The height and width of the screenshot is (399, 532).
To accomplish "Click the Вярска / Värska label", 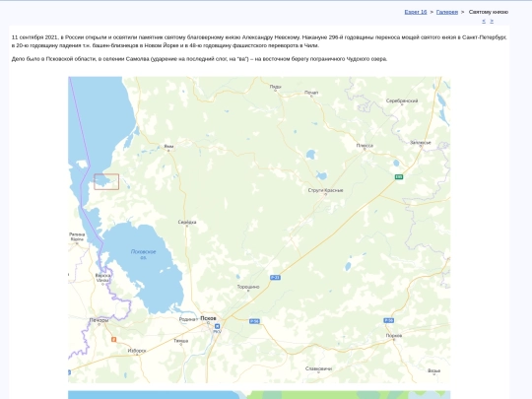I will point(102,278).
